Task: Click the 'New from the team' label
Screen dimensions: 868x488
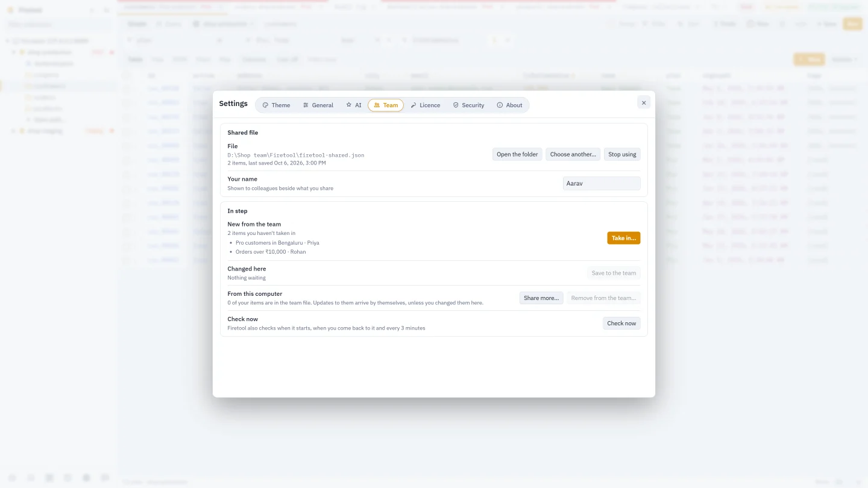Action: pyautogui.click(x=254, y=224)
